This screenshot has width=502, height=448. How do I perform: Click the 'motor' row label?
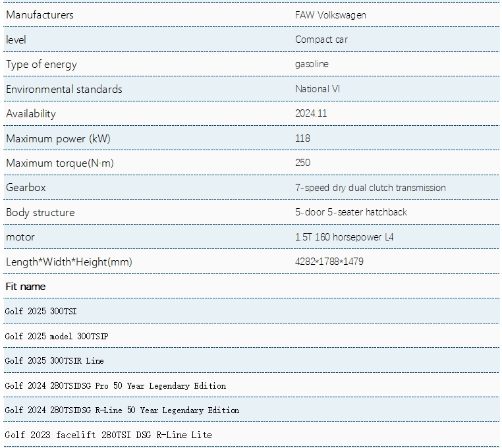pos(20,237)
